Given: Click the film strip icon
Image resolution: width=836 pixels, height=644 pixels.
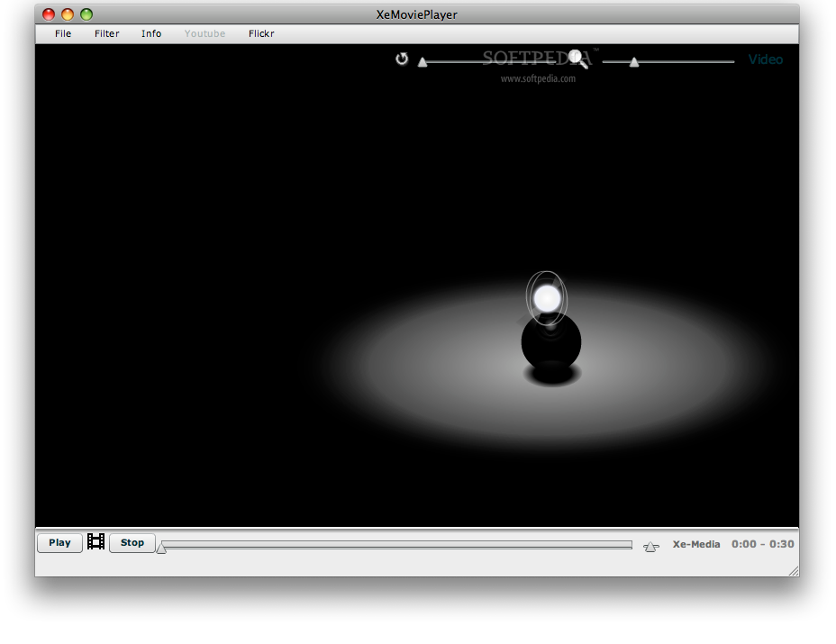Looking at the screenshot, I should tap(96, 542).
